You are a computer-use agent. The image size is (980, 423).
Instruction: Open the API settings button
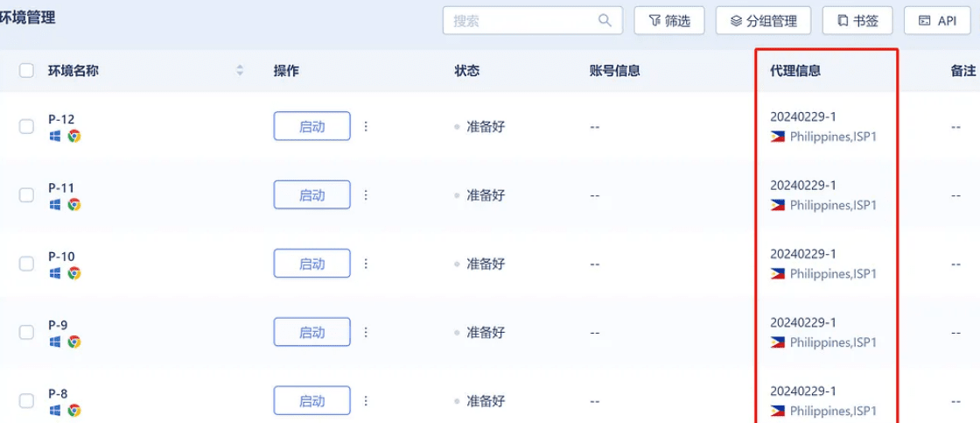937,21
